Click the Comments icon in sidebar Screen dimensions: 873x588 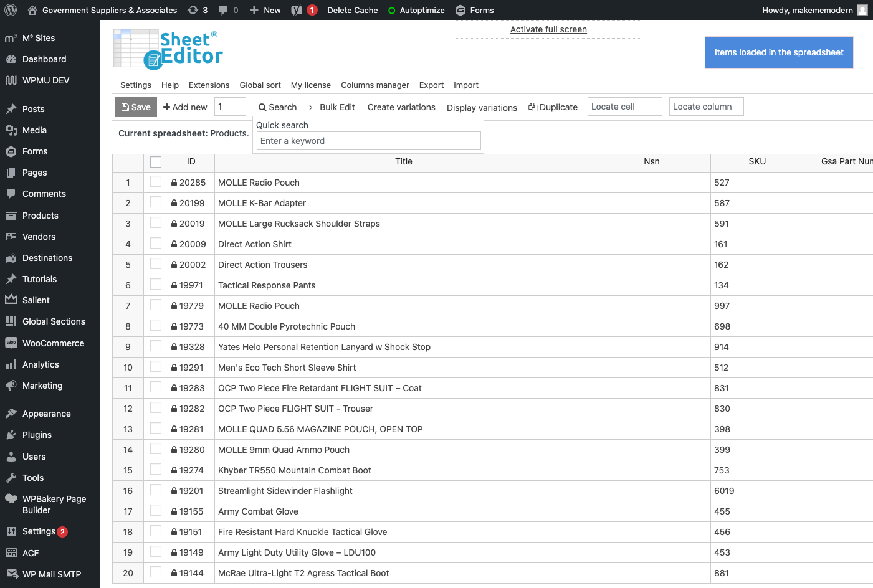[x=11, y=194]
